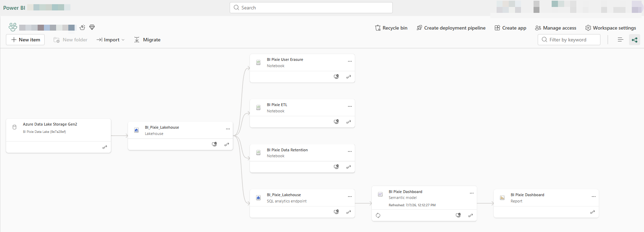Open BI Pixie Dashboard semantic model title

click(405, 192)
